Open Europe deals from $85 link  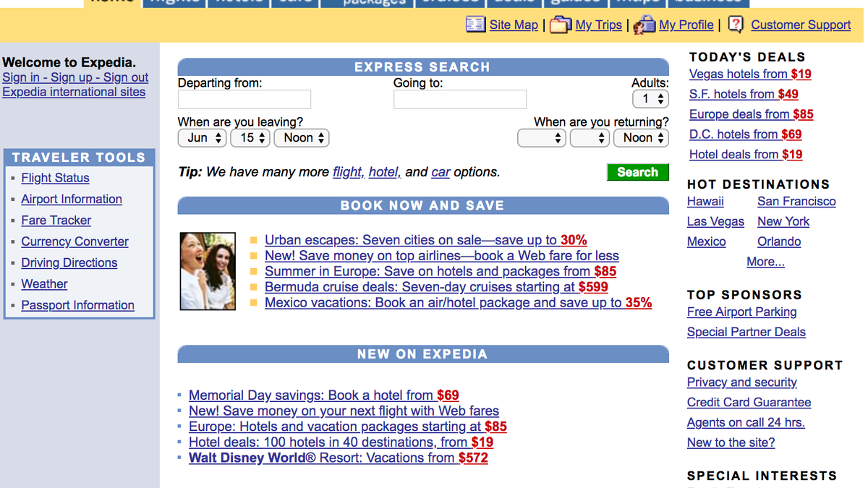752,114
